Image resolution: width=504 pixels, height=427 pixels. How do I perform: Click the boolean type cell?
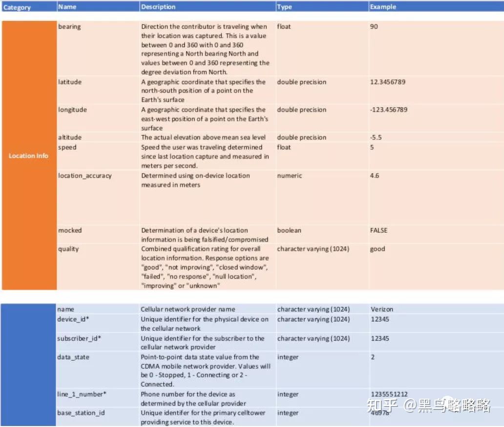[289, 230]
